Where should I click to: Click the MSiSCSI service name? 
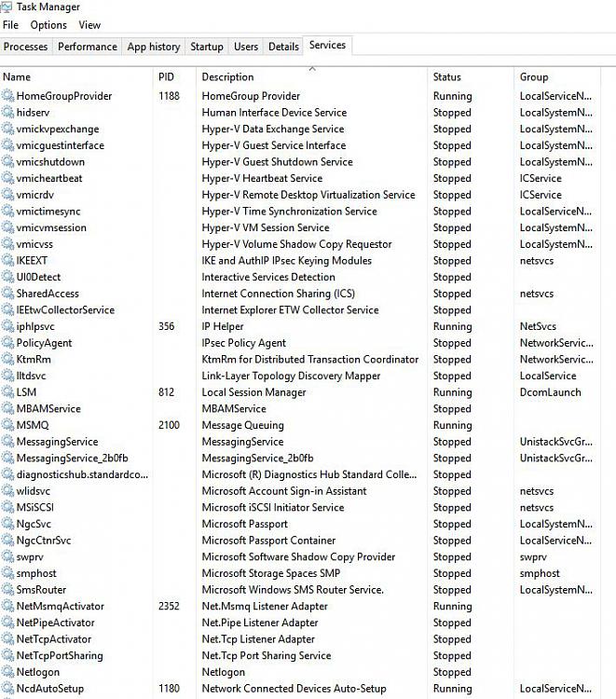click(35, 507)
